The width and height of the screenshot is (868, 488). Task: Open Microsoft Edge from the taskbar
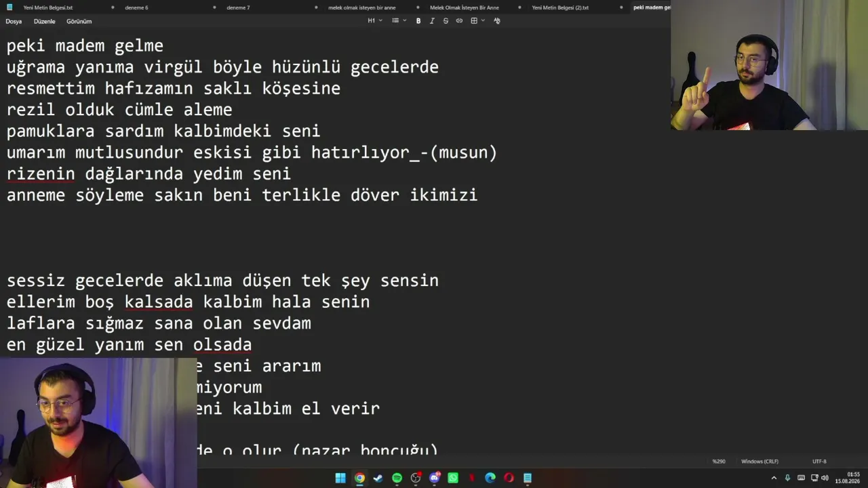pos(490,478)
